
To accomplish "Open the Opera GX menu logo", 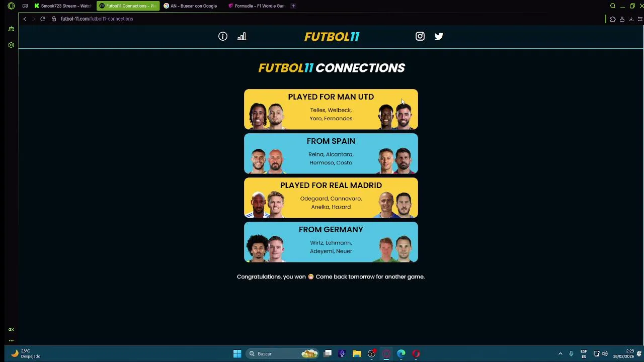I will (x=11, y=6).
